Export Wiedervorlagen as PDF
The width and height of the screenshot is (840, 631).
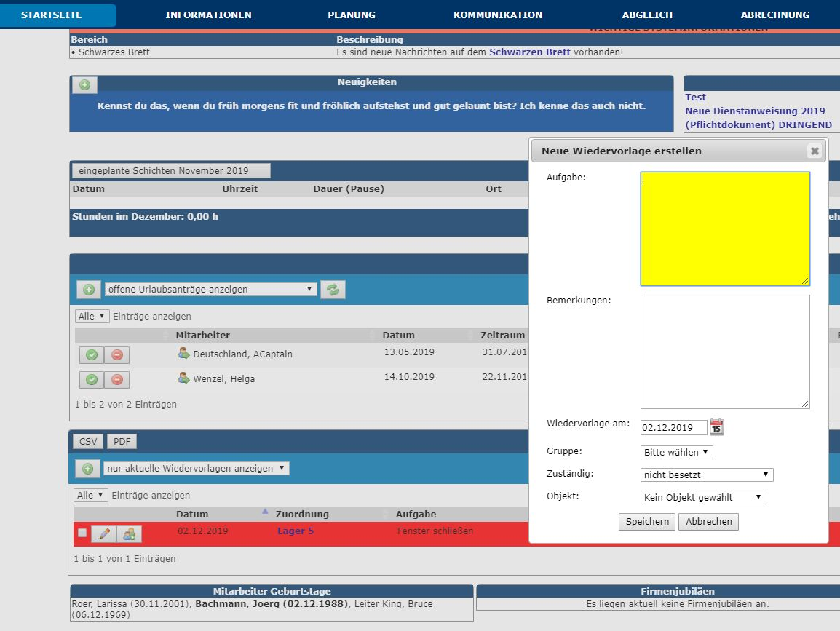(122, 441)
